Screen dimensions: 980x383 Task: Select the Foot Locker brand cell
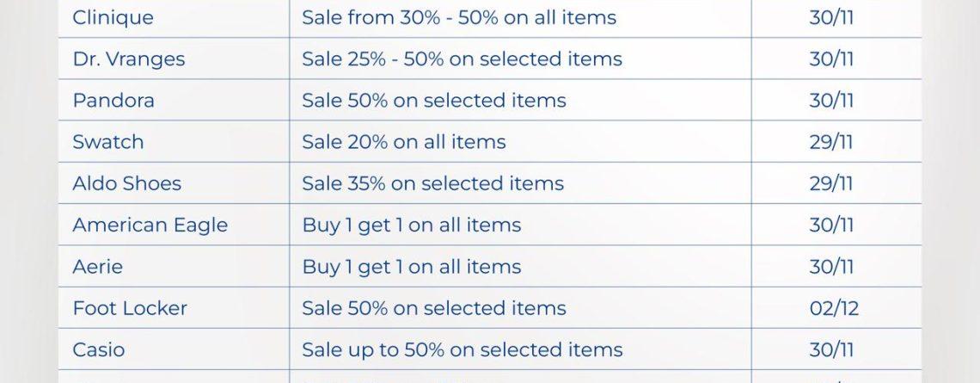[129, 308]
